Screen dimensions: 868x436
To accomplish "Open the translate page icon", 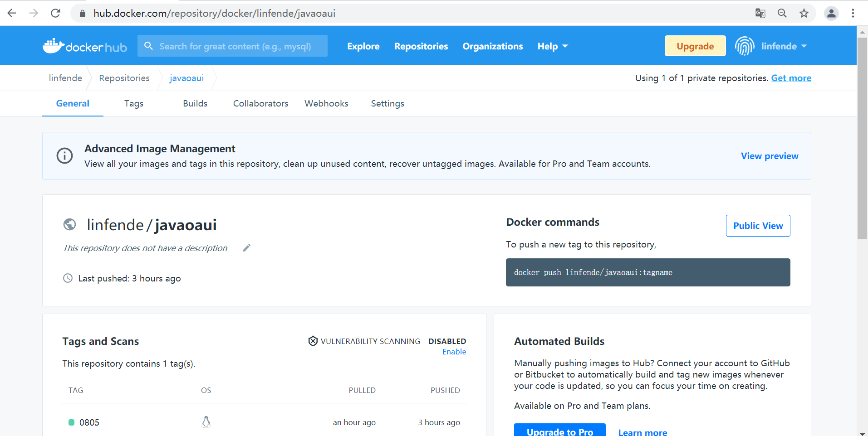I will click(x=760, y=13).
